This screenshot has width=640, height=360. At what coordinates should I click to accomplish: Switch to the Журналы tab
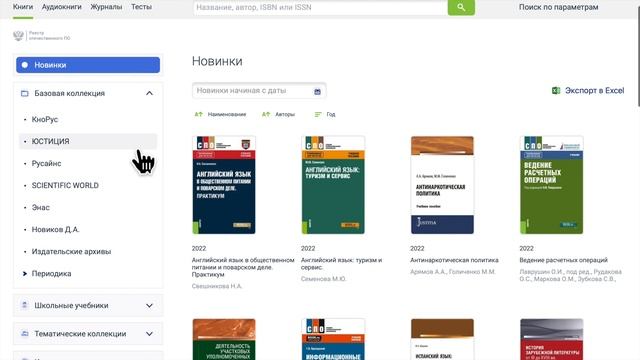[x=106, y=7]
